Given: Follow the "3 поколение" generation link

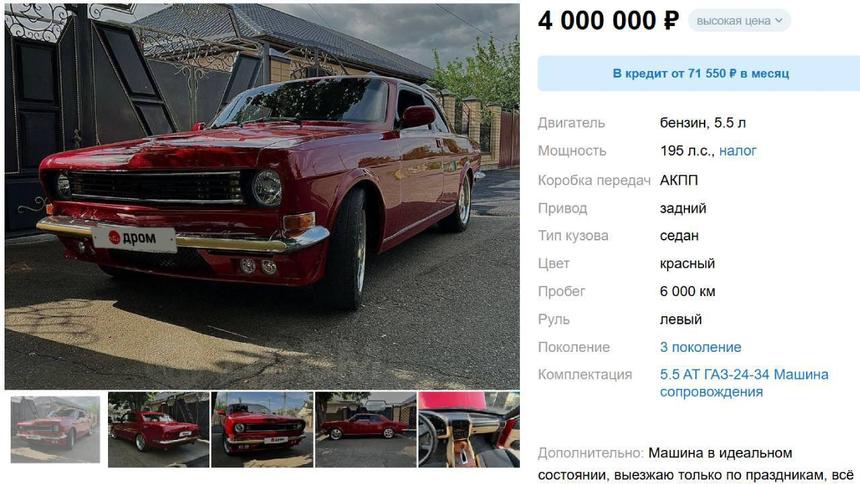Looking at the screenshot, I should pyautogui.click(x=700, y=347).
